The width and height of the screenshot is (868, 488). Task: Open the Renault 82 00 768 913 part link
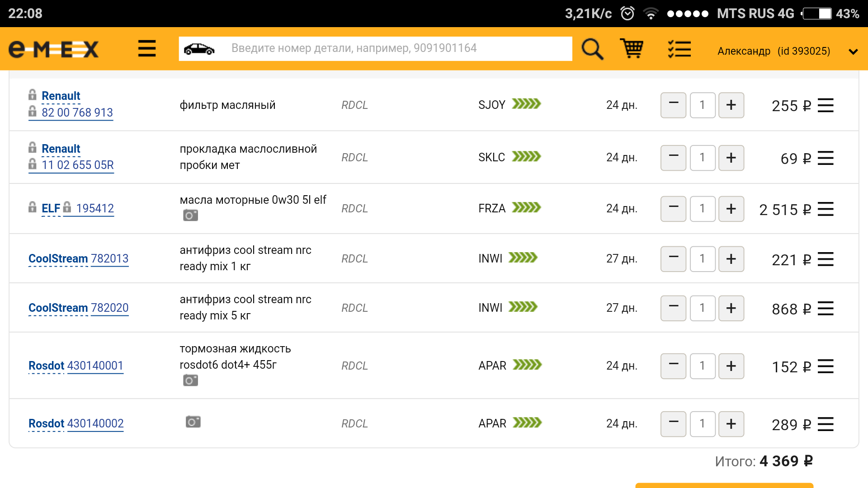[x=77, y=113]
